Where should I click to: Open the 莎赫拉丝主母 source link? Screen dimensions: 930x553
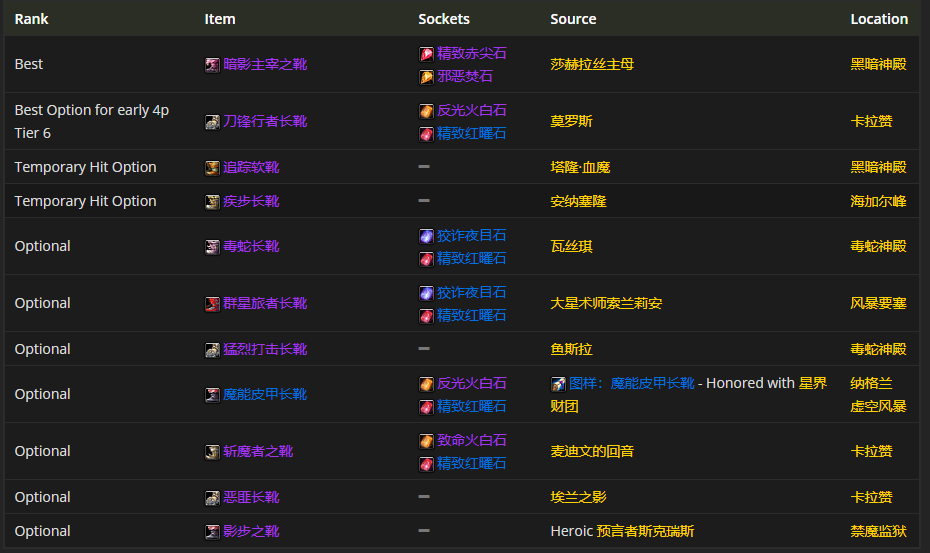pos(592,64)
